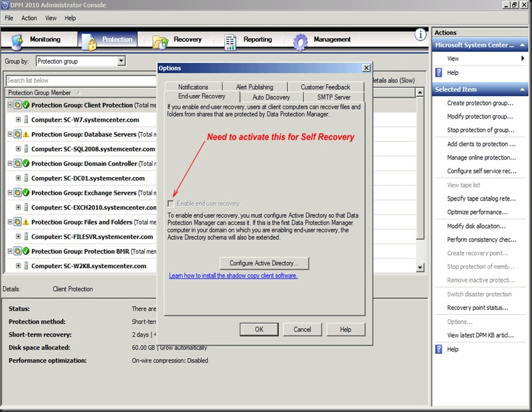
Task: Click Create protection group action
Action: click(480, 103)
